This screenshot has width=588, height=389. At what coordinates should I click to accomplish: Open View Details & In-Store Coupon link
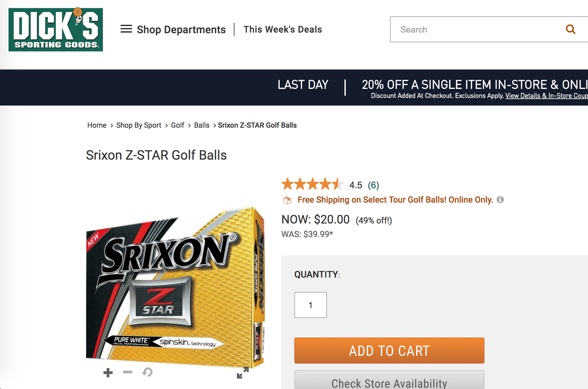point(546,96)
